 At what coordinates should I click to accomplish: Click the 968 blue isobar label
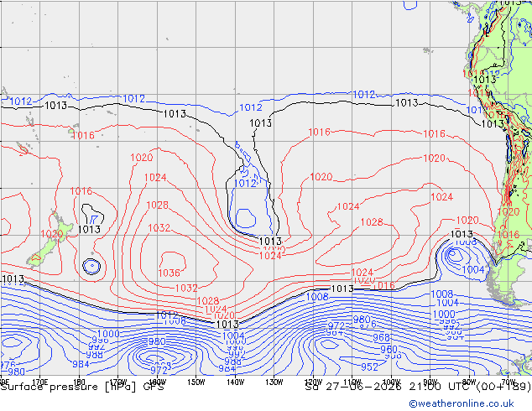(x=381, y=337)
